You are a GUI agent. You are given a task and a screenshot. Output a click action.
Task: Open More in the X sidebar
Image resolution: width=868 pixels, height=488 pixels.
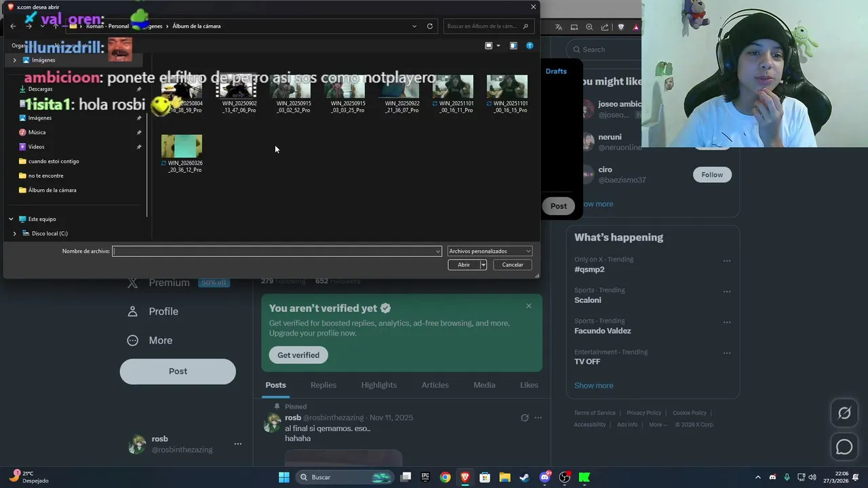[x=150, y=340]
